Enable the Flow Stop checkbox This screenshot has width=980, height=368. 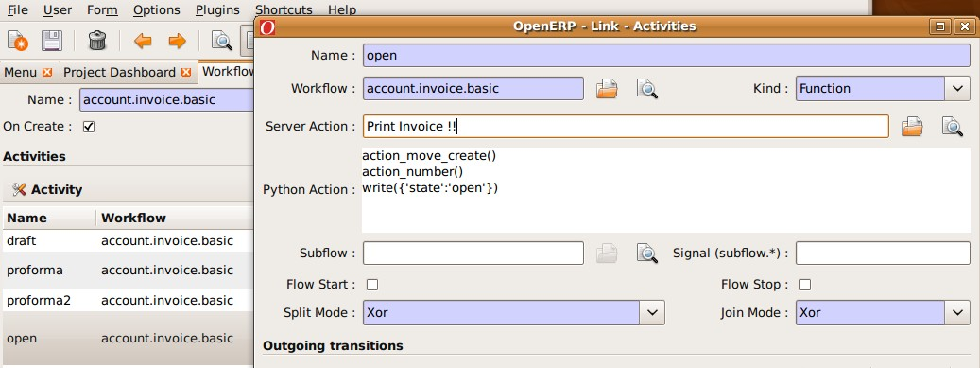point(805,285)
